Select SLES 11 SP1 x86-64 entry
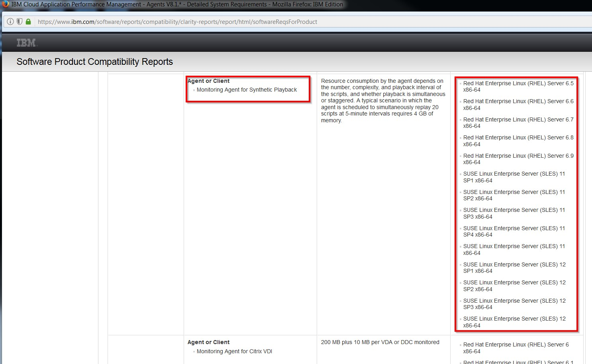 514,177
